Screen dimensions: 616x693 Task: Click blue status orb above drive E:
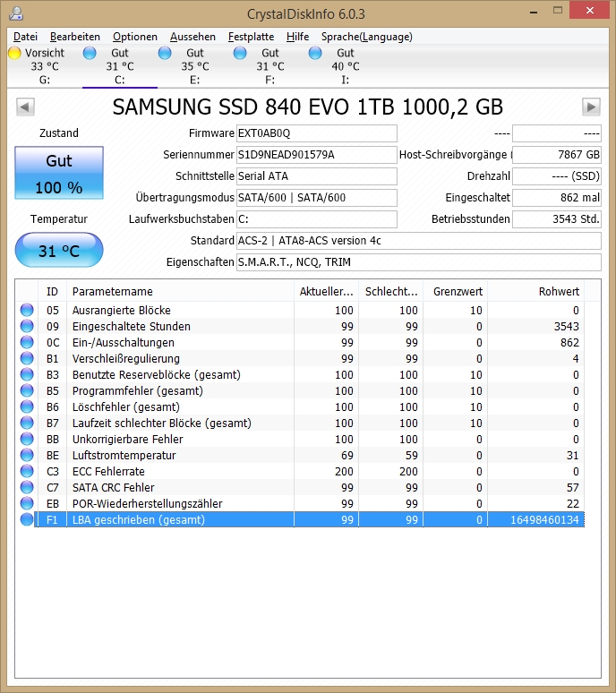[165, 53]
